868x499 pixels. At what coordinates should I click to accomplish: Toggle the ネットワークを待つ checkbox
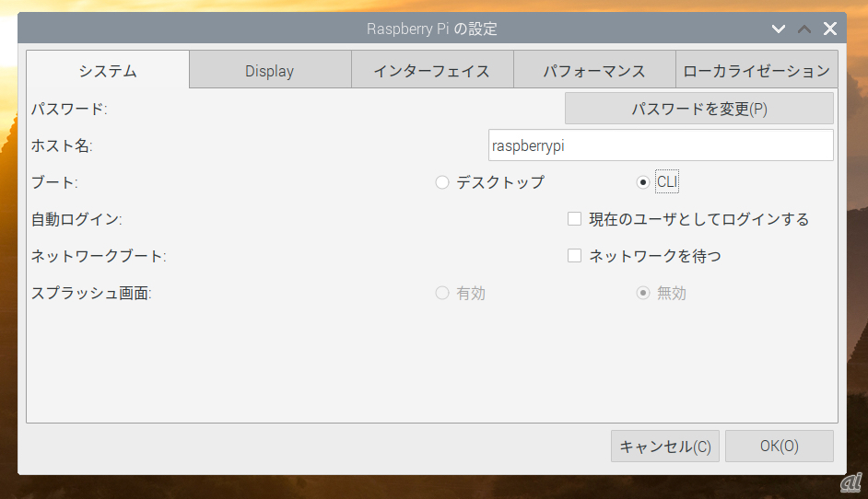click(575, 256)
